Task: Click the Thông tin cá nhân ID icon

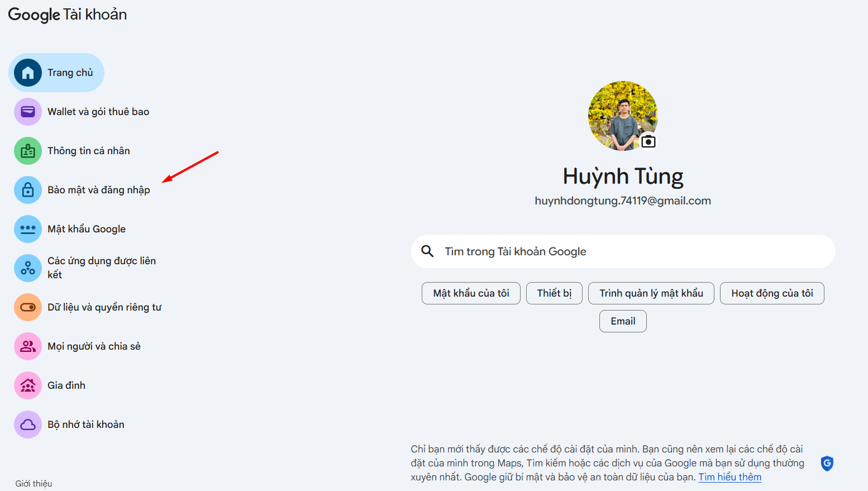Action: tap(28, 151)
